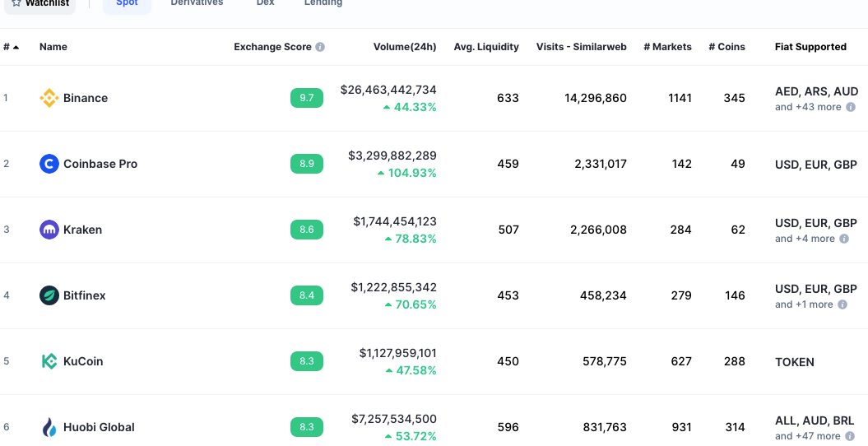Click Huobi Global markets count 931

coord(681,427)
